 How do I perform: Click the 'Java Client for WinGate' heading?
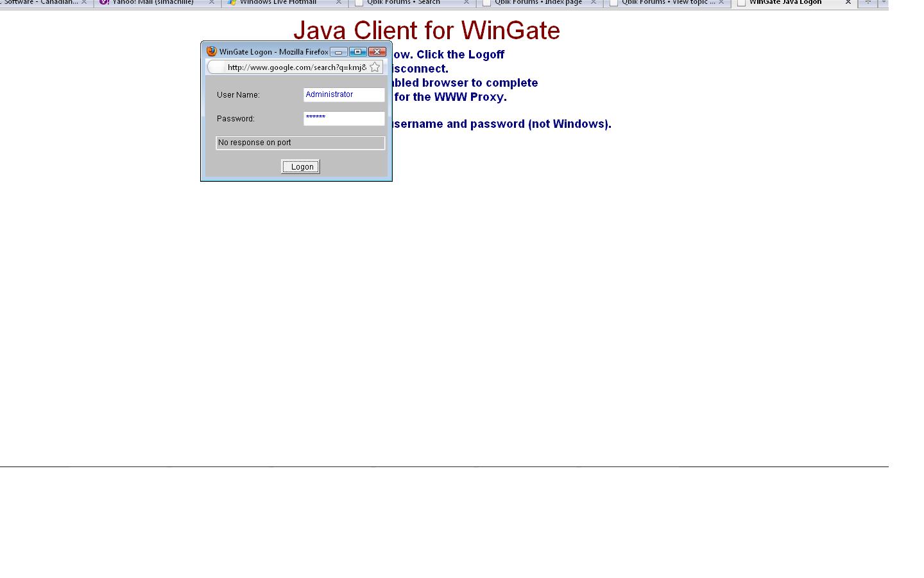click(427, 31)
